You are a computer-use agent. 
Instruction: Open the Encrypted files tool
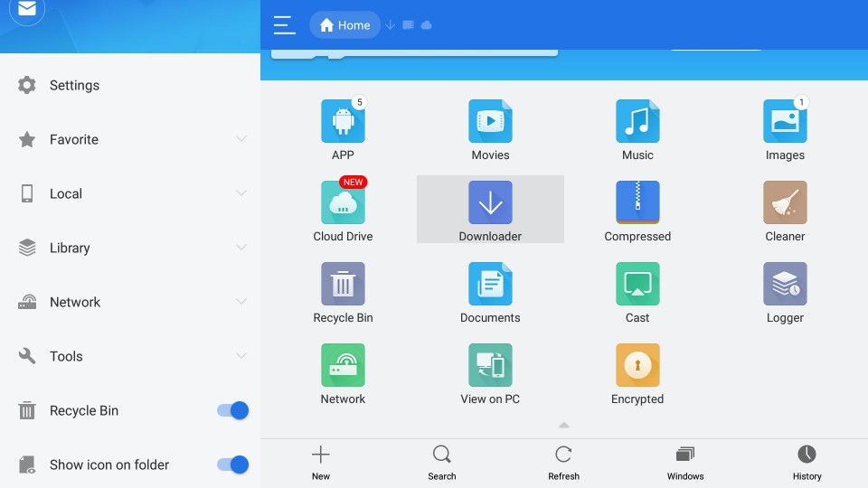click(x=637, y=365)
